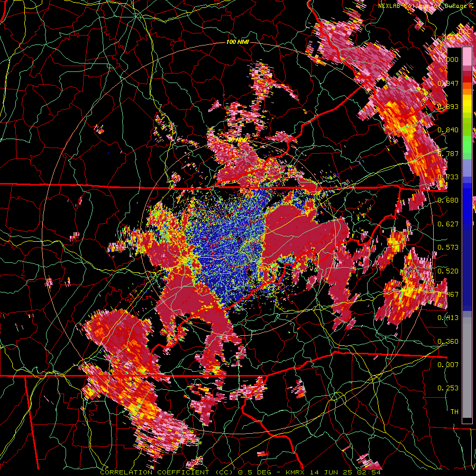Click the TH legend label

click(454, 412)
